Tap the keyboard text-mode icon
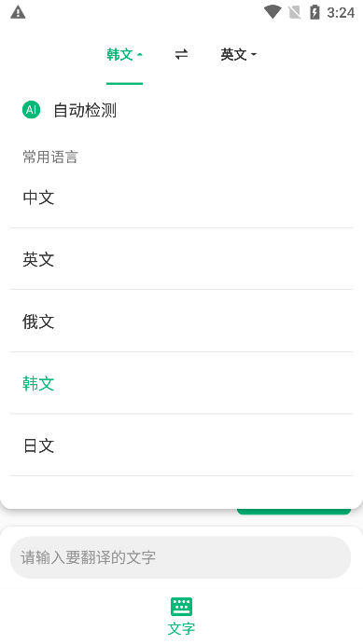This screenshot has width=363, height=644. pyautogui.click(x=181, y=606)
